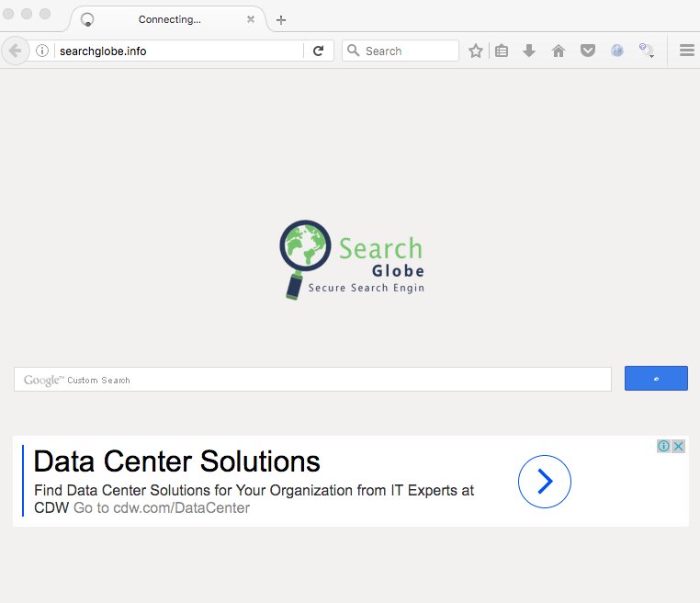The height and width of the screenshot is (603, 700).
Task: Open the downloads panel
Action: coord(529,51)
